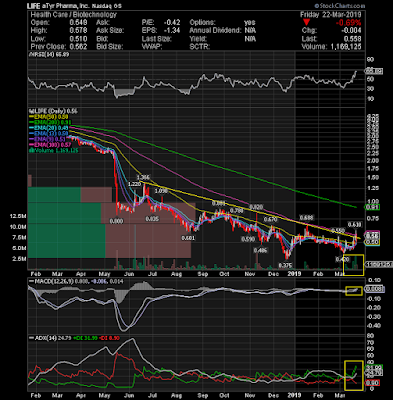Click the green 0.91 EMA price flag
393x400 pixels.
(373, 207)
